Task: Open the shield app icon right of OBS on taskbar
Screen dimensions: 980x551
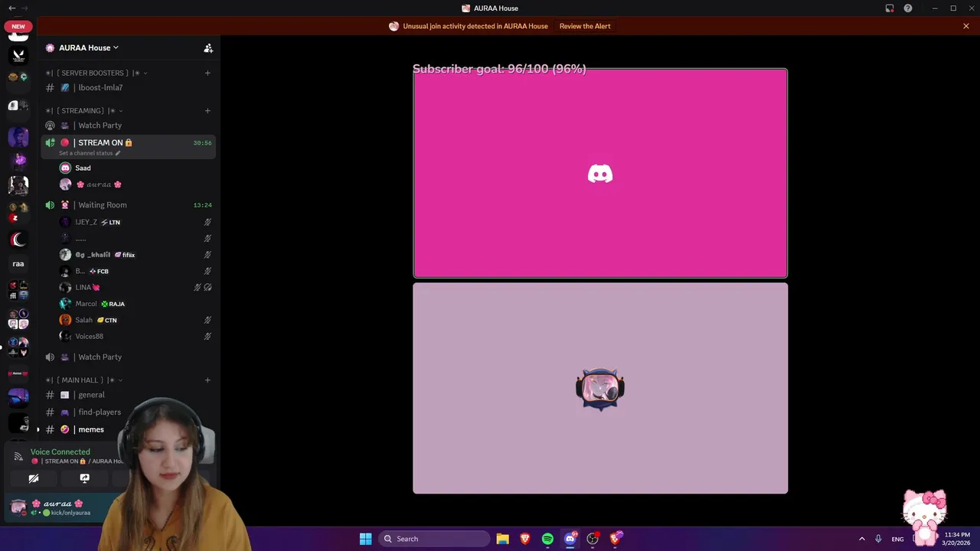Action: click(x=615, y=539)
